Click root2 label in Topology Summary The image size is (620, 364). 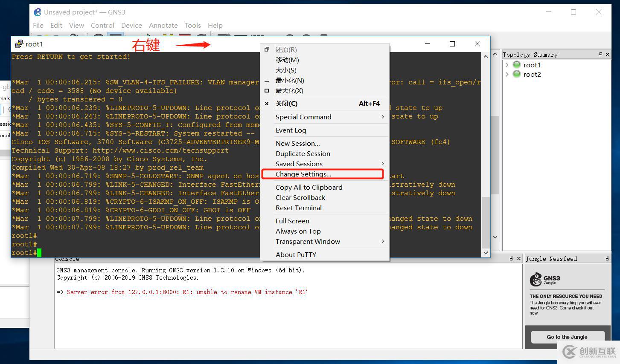click(532, 74)
